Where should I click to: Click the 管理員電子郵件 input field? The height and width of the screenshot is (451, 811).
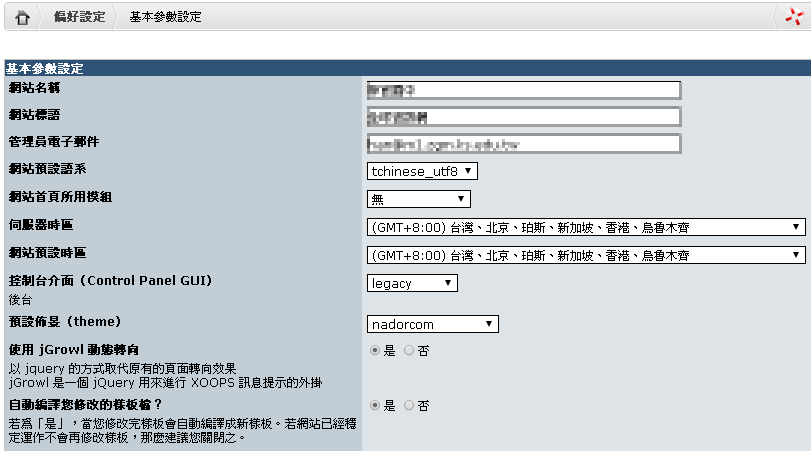click(x=523, y=143)
